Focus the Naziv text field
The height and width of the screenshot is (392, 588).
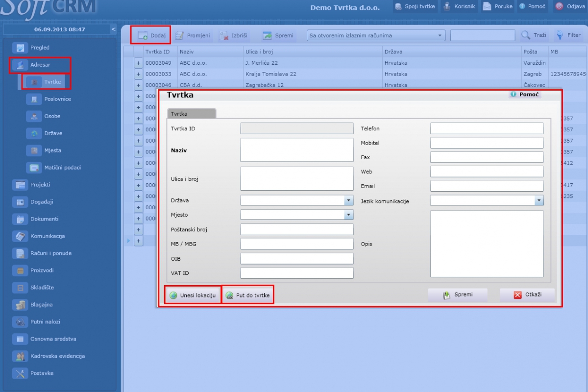[x=297, y=150]
